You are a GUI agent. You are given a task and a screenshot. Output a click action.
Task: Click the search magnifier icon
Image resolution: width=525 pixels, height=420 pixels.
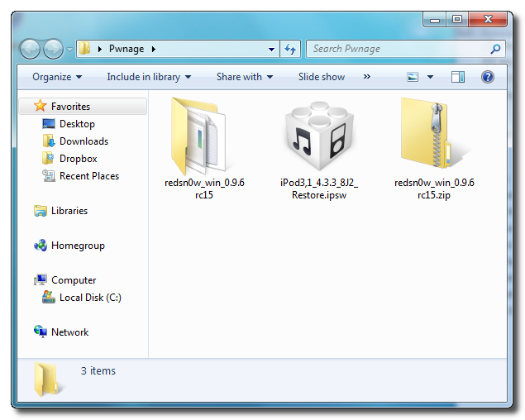click(x=495, y=49)
